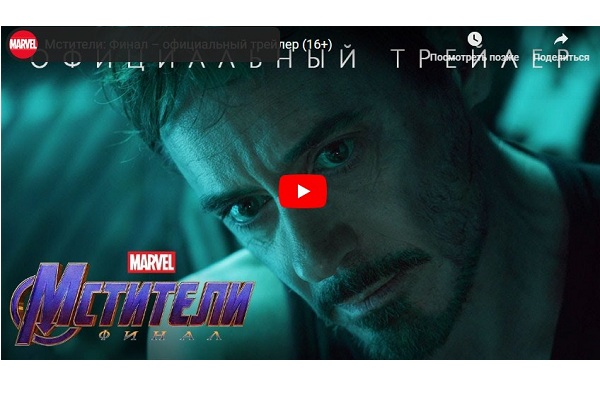
Task: Click the ОФИЦИАЛЬНЫЙ ТРЕЙЛЕР overlay text
Action: tap(298, 59)
